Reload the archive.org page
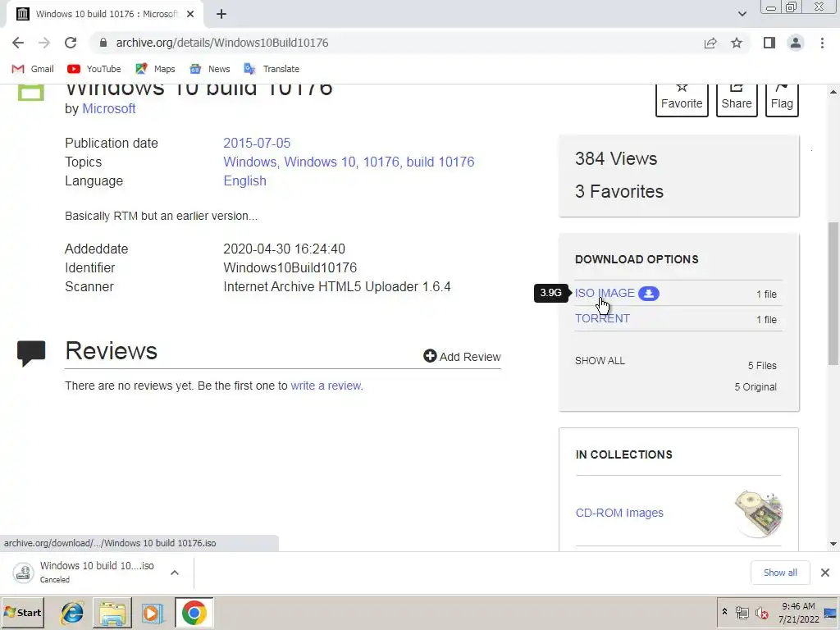Screen dimensions: 840x630 (x=71, y=43)
